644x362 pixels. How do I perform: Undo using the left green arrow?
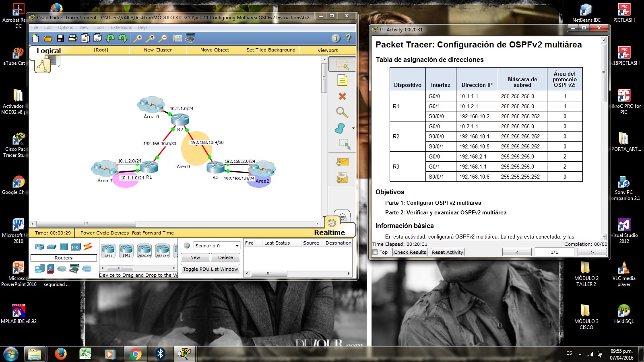(x=110, y=38)
